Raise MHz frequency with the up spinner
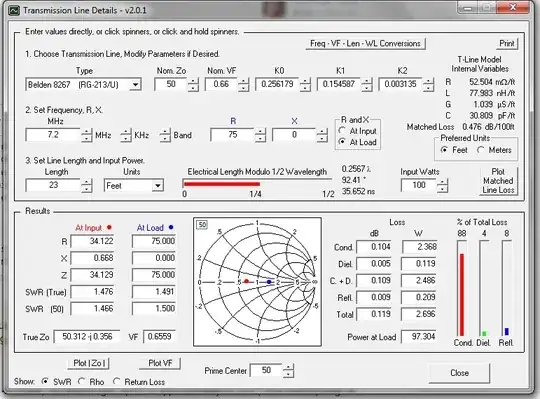540x399 pixels. click(x=86, y=132)
